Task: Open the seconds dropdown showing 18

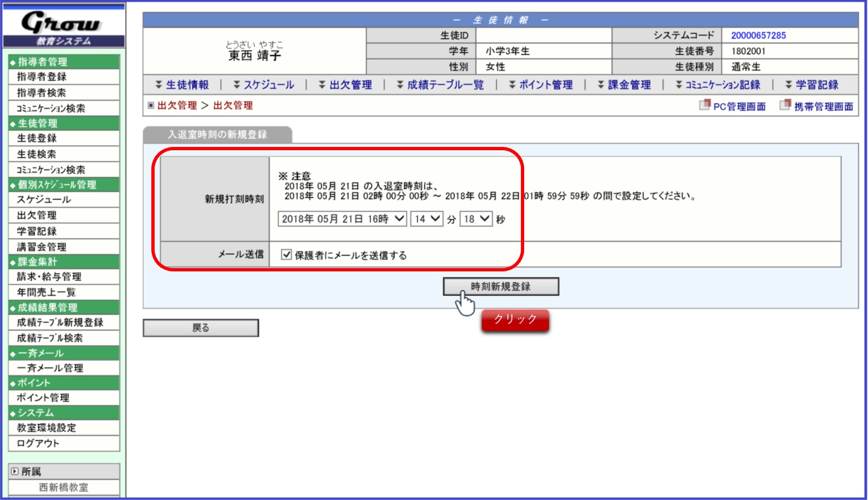Action: point(476,219)
